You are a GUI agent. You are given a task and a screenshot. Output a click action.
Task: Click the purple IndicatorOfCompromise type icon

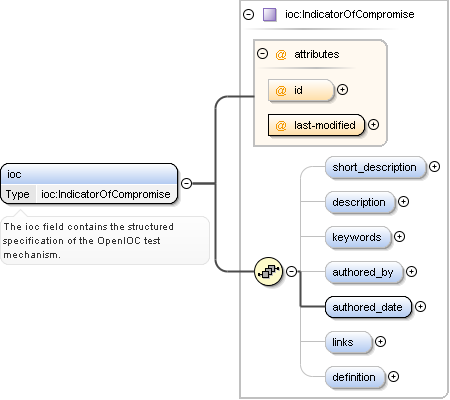point(270,15)
